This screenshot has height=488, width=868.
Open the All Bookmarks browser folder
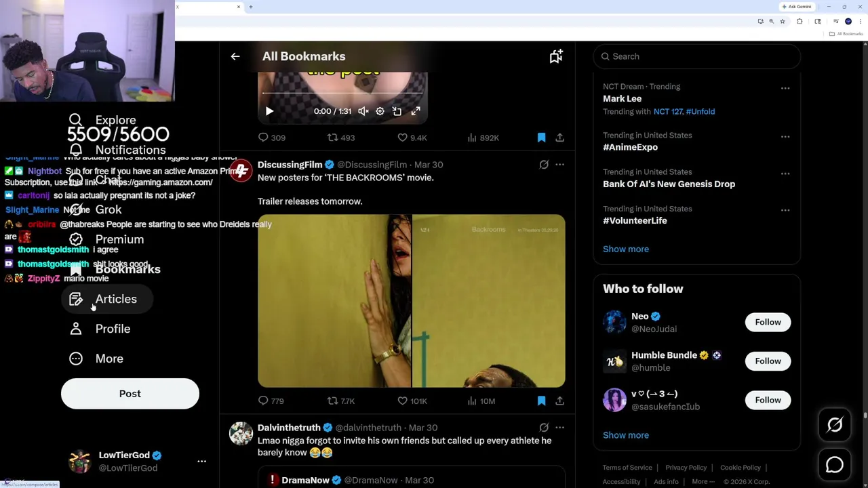[846, 34]
